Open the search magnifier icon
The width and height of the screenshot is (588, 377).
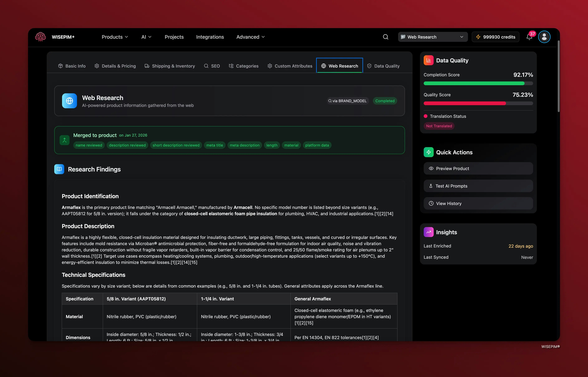tap(386, 37)
